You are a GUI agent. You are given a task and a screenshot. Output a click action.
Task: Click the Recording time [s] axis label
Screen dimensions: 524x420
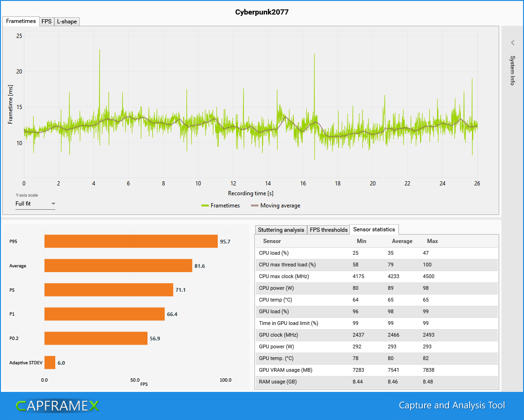pos(251,193)
